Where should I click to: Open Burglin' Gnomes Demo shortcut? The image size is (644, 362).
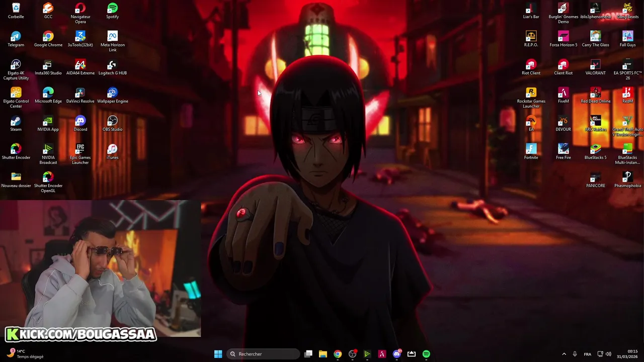pyautogui.click(x=563, y=13)
